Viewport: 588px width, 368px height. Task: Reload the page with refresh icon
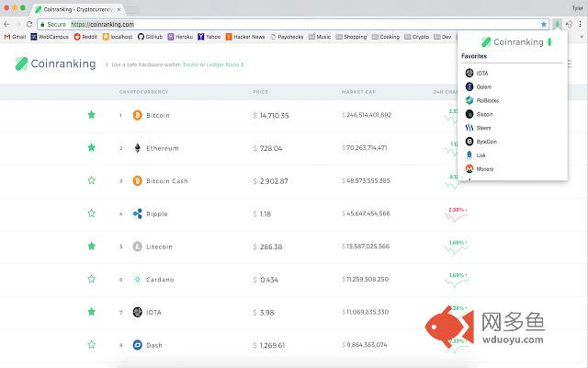[x=29, y=24]
